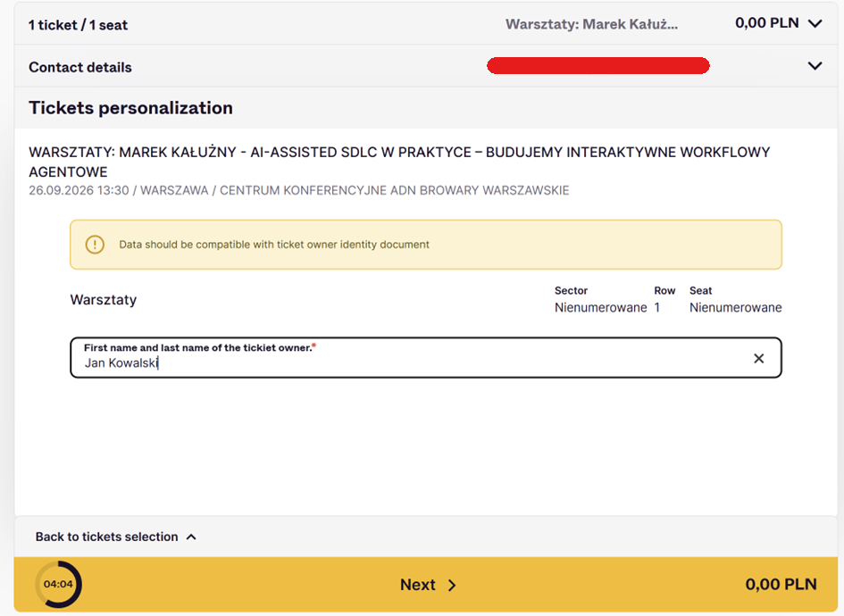Viewport: 844px width, 616px height.
Task: Click the Next button
Action: click(426, 584)
